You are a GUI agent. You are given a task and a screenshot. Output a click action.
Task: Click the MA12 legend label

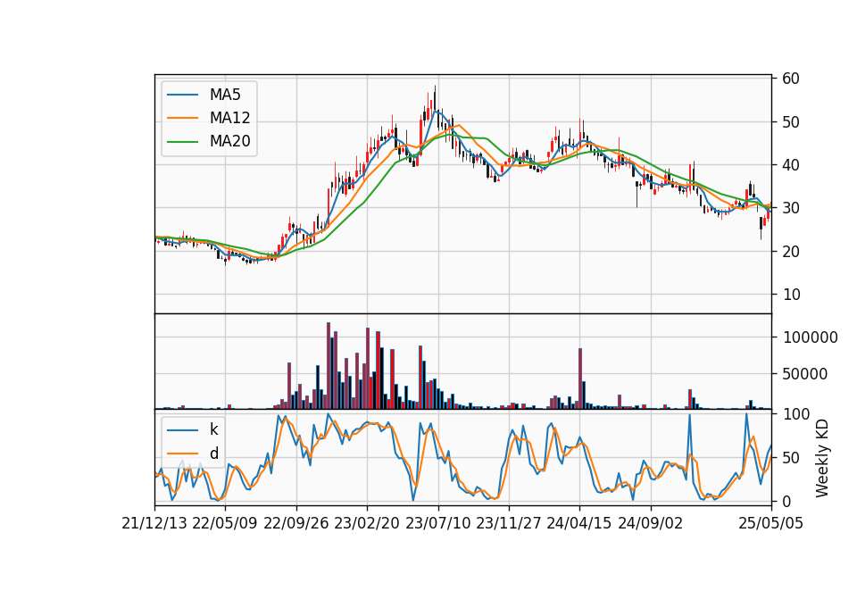[x=229, y=118]
